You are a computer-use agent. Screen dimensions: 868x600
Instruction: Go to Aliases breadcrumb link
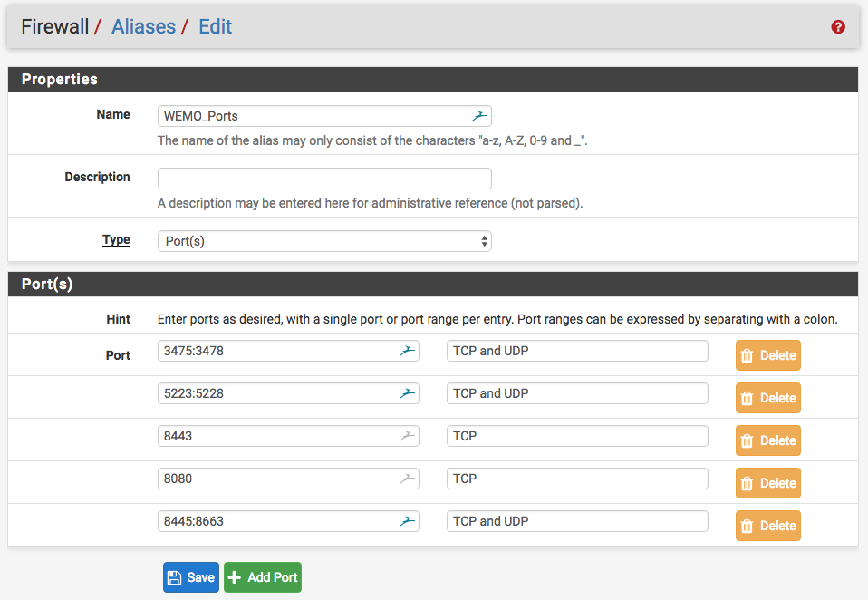point(143,27)
